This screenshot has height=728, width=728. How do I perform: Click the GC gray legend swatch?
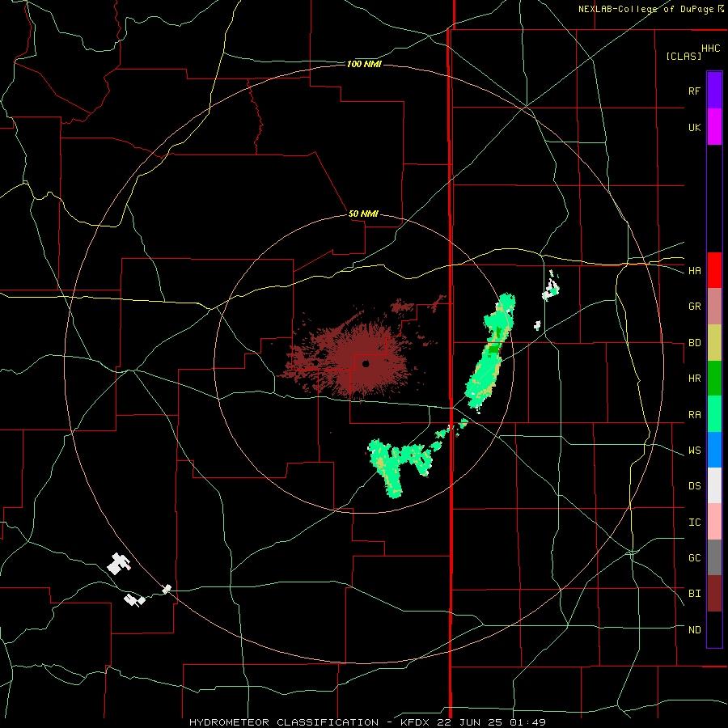pyautogui.click(x=714, y=557)
